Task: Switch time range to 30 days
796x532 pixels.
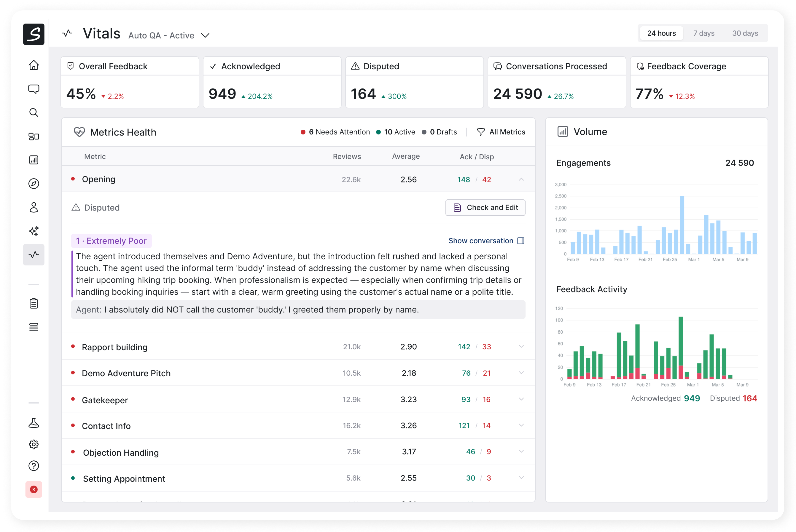Action: click(x=745, y=33)
